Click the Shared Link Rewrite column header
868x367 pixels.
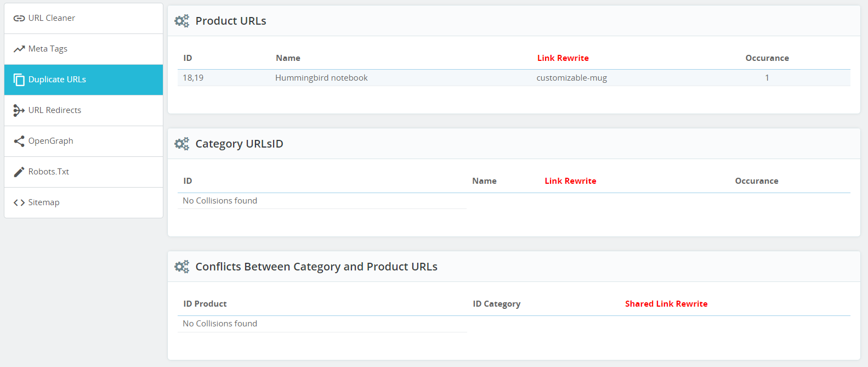(666, 304)
